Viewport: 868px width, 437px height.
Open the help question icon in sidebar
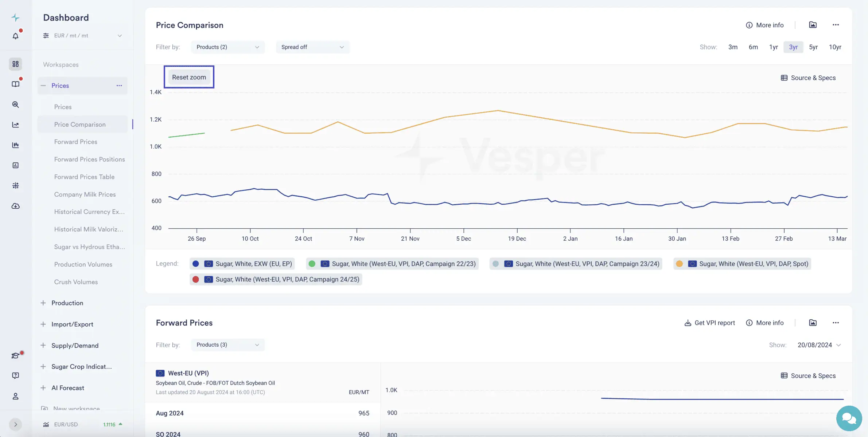(x=15, y=375)
